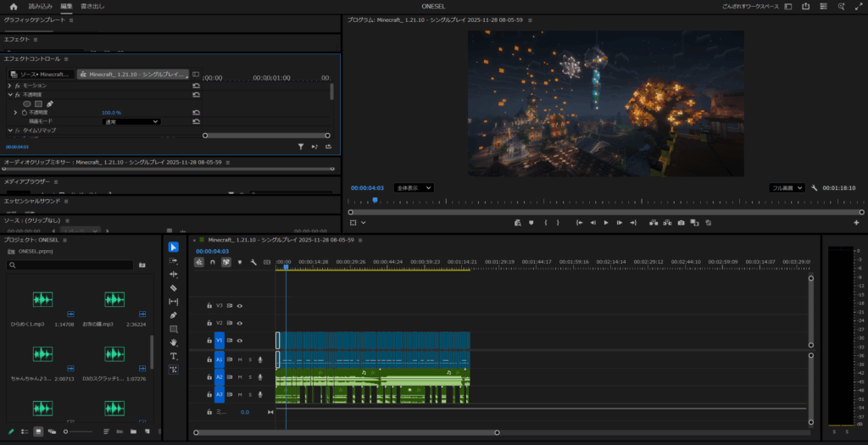Switch to the 書き出し export tab
The image size is (868, 445).
pyautogui.click(x=93, y=6)
